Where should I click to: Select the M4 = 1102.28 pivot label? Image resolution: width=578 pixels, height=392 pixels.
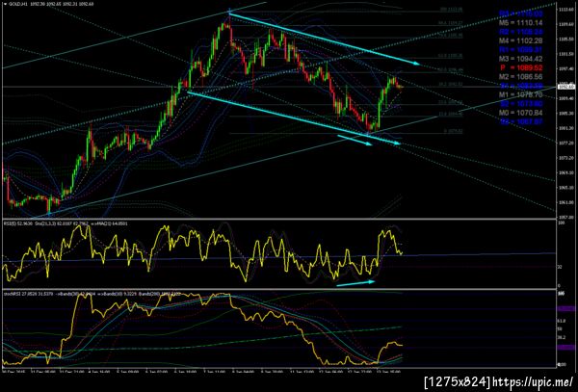tap(521, 40)
